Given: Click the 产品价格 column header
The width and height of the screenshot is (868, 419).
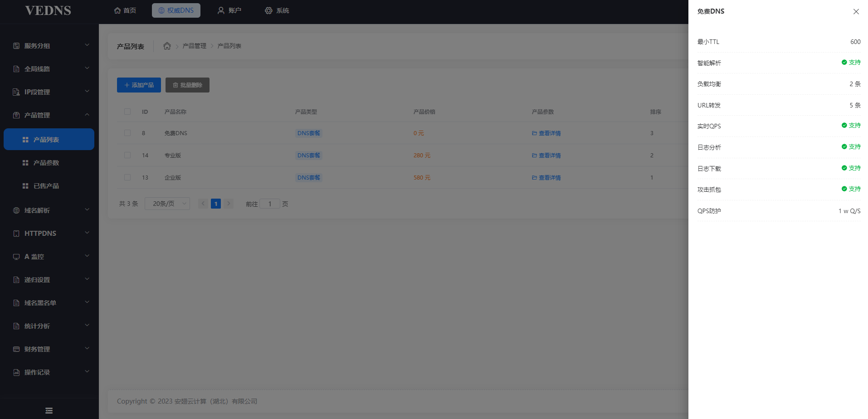Looking at the screenshot, I should pos(424,112).
